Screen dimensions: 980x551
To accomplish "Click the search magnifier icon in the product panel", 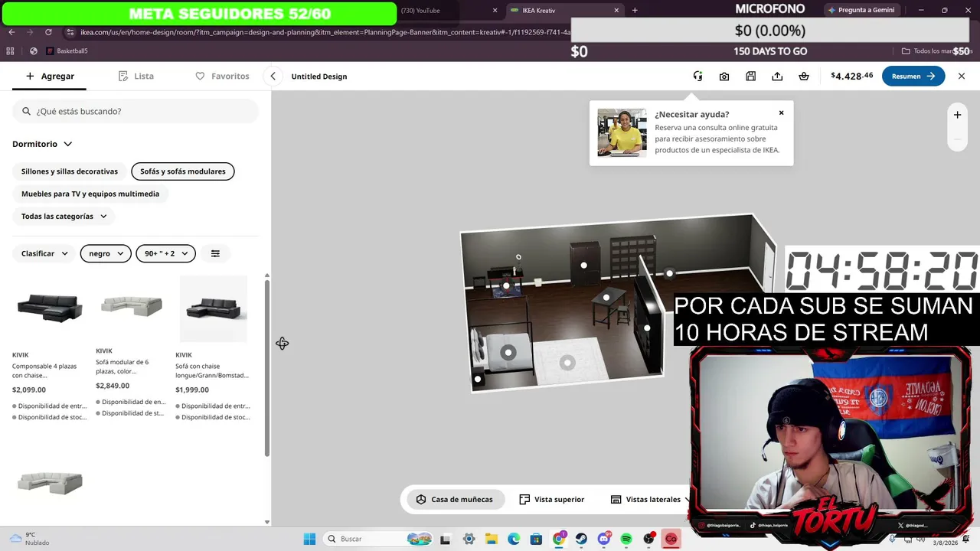I will (27, 112).
